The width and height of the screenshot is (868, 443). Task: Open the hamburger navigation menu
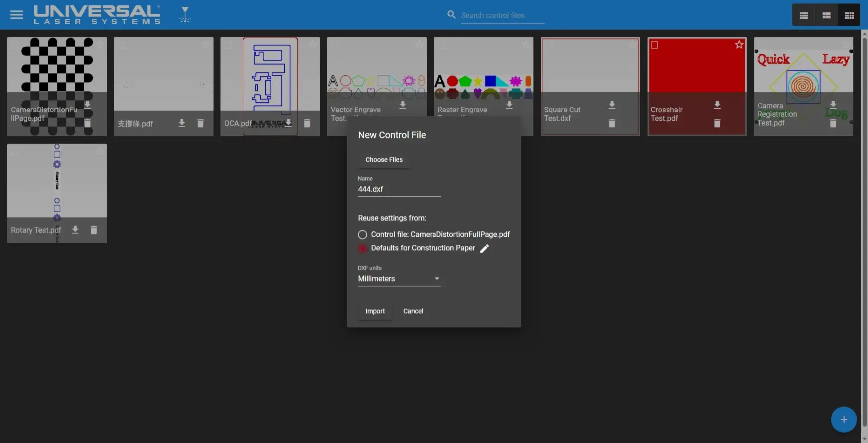pyautogui.click(x=16, y=15)
